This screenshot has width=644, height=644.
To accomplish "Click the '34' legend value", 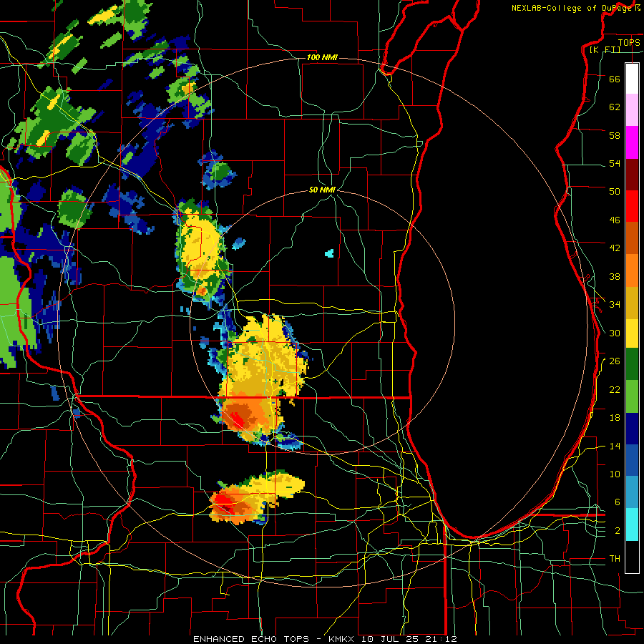I will tap(615, 305).
